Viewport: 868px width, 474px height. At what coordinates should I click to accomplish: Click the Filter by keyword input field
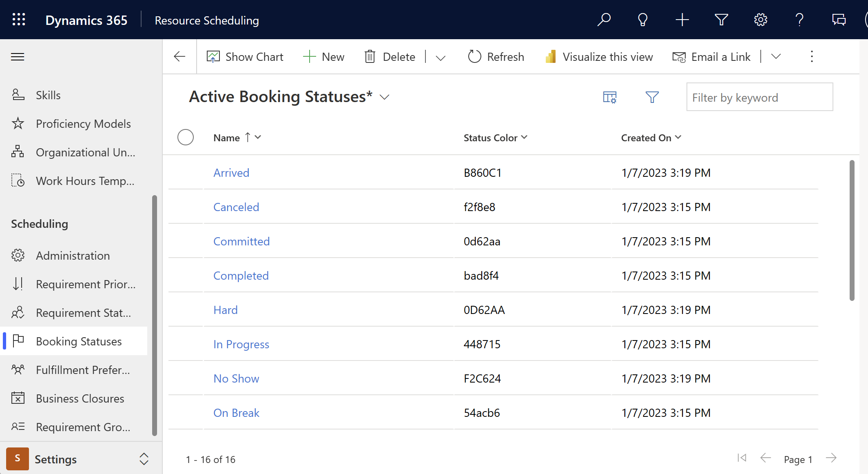[758, 97]
